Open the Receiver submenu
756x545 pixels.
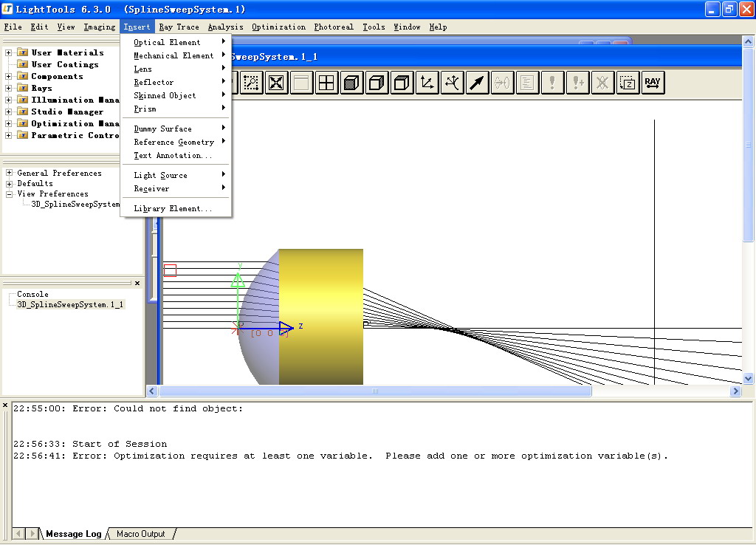click(x=176, y=188)
